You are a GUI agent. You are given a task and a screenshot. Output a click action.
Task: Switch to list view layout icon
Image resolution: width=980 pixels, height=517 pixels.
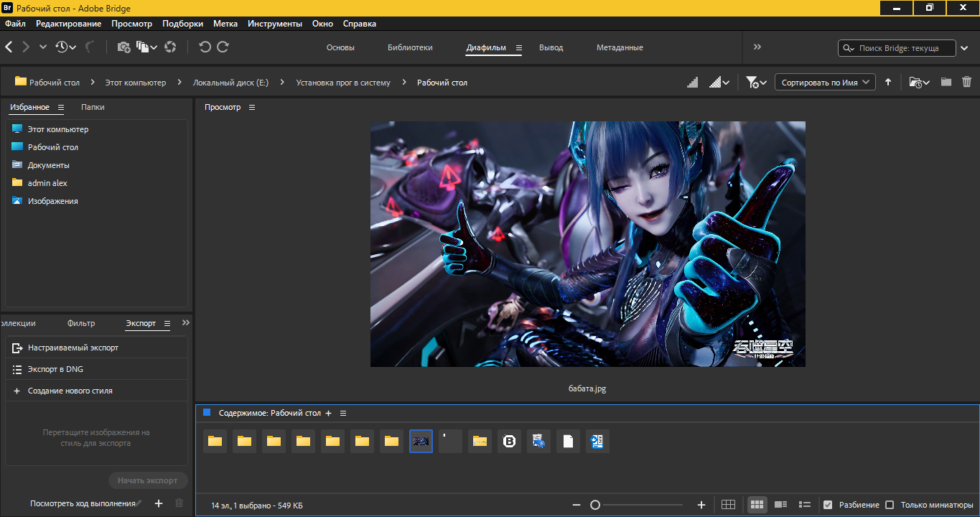tap(805, 505)
